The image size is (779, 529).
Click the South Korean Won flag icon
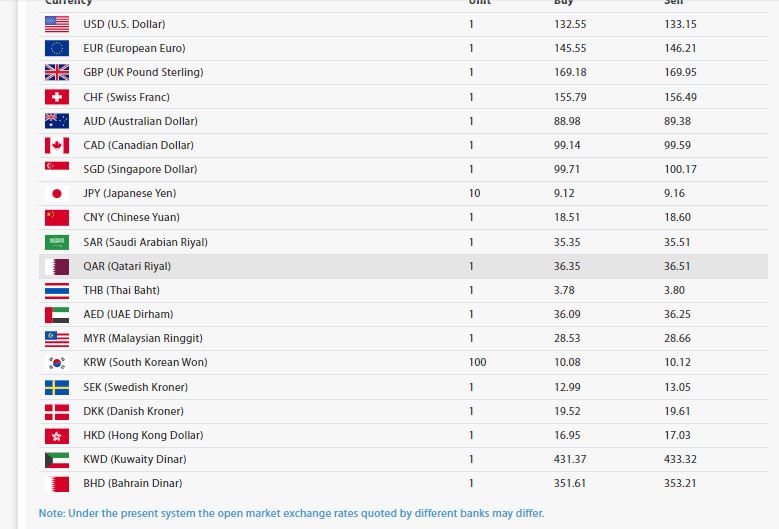(57, 362)
